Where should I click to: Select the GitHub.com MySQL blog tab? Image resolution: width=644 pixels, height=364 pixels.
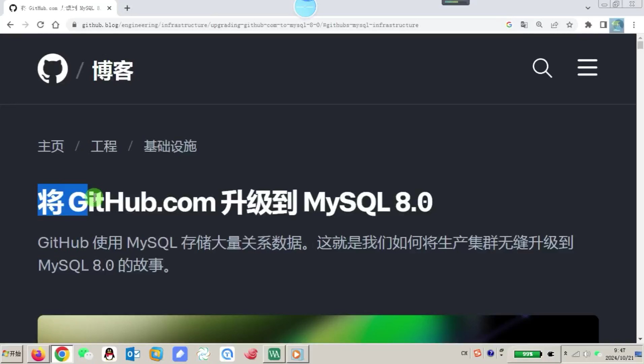click(x=61, y=8)
